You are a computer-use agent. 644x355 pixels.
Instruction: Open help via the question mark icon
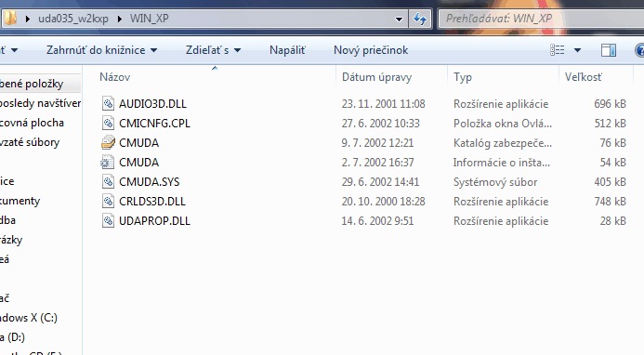[640, 50]
